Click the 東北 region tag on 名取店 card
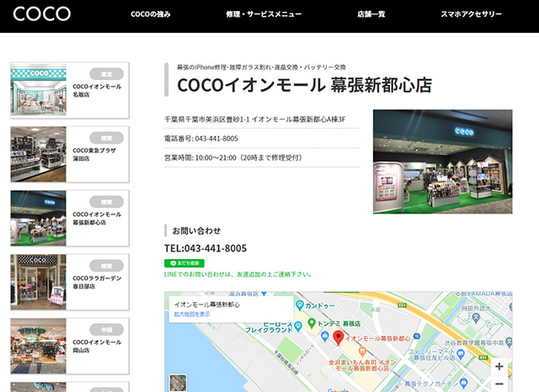Screen dimensions: 539x392 [x=107, y=74]
